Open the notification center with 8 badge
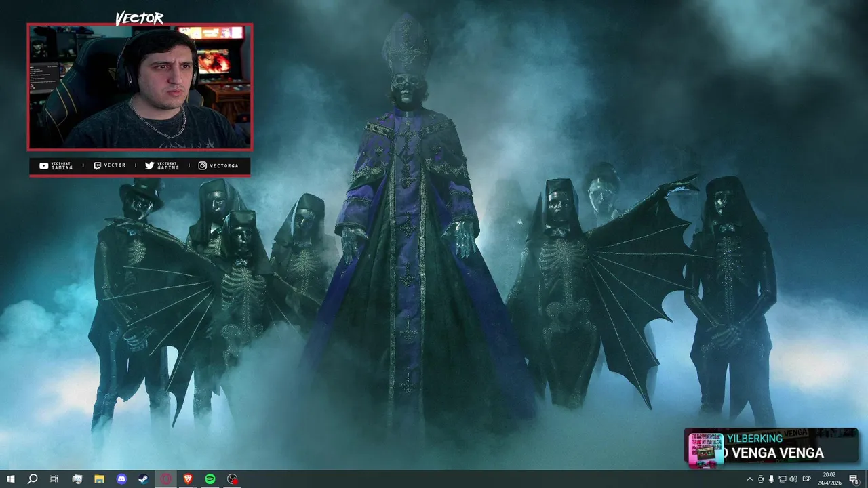Image resolution: width=868 pixels, height=488 pixels. [854, 479]
